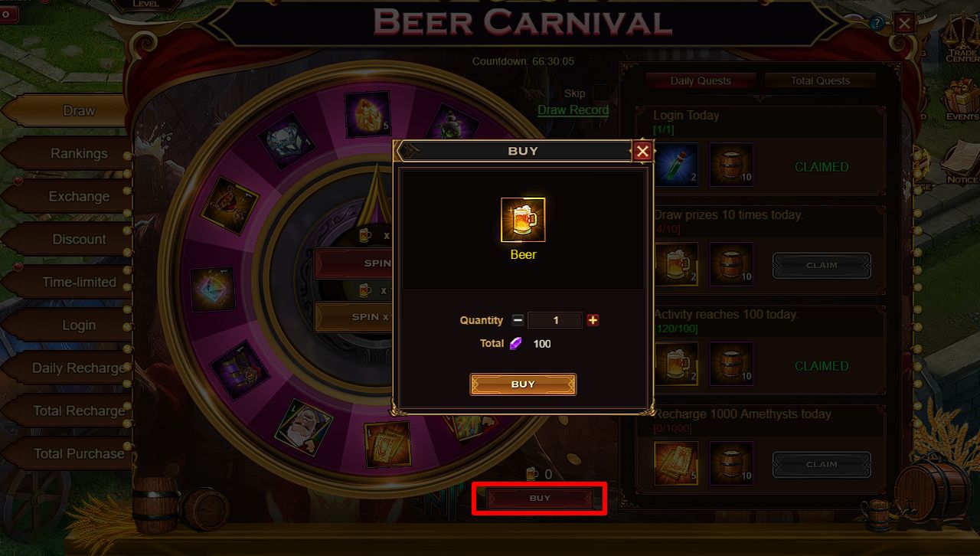Screen dimensions: 980x556
Task: Open the Exchange side menu
Action: pos(79,196)
